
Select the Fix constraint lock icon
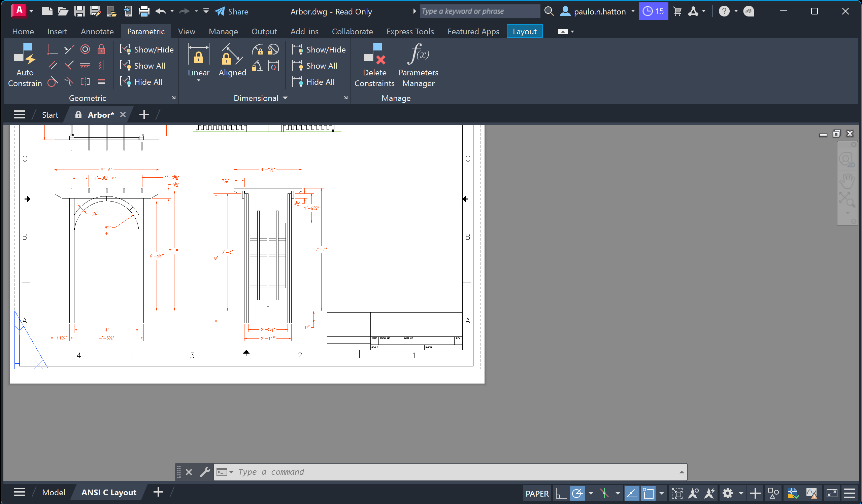point(101,49)
